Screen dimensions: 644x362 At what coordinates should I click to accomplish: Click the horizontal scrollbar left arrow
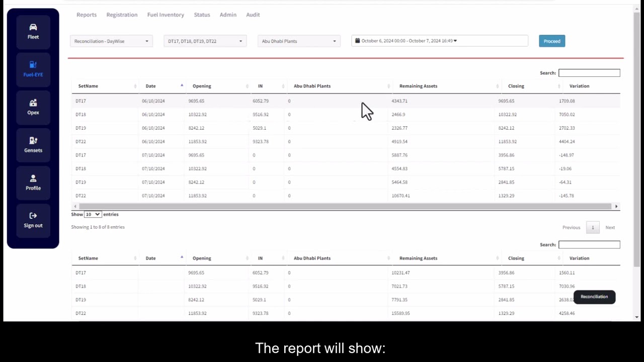point(75,206)
